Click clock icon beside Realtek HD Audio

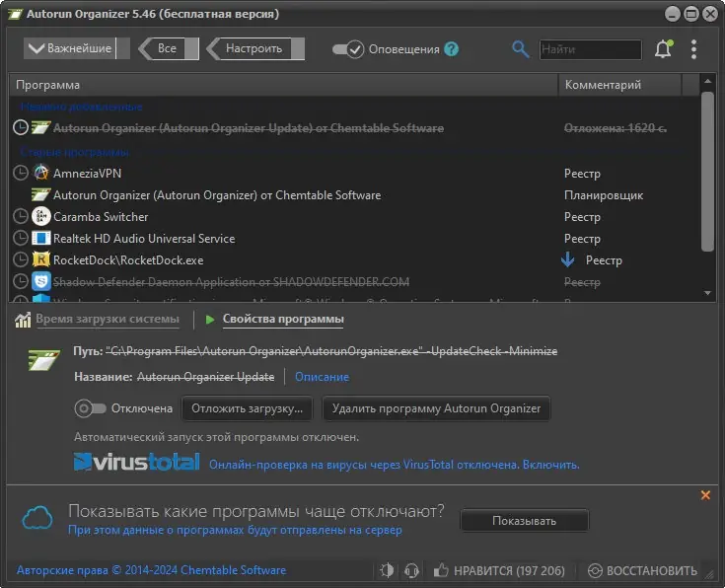coord(21,238)
